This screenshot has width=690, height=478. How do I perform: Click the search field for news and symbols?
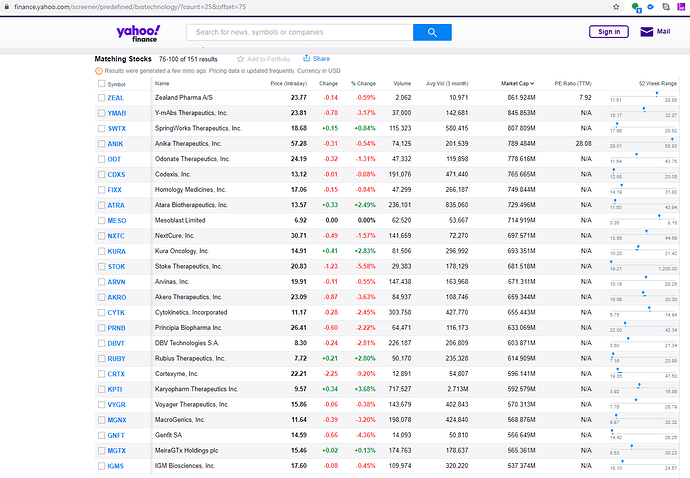coord(299,32)
